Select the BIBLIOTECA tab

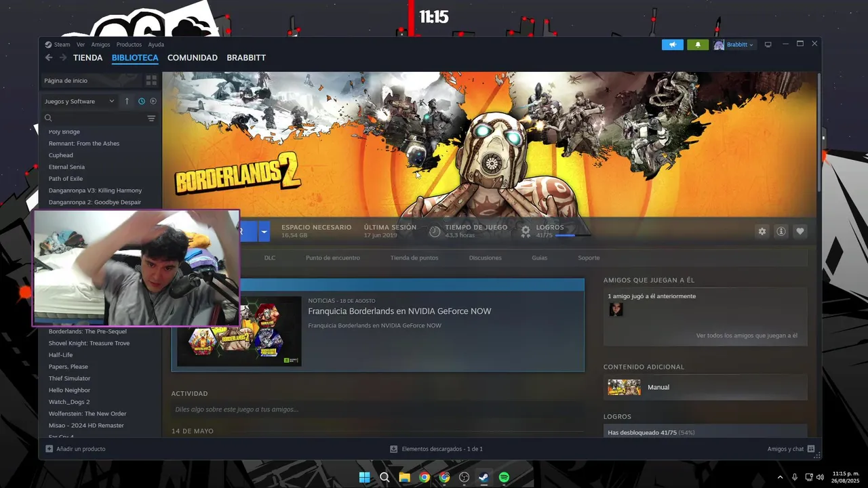point(135,58)
